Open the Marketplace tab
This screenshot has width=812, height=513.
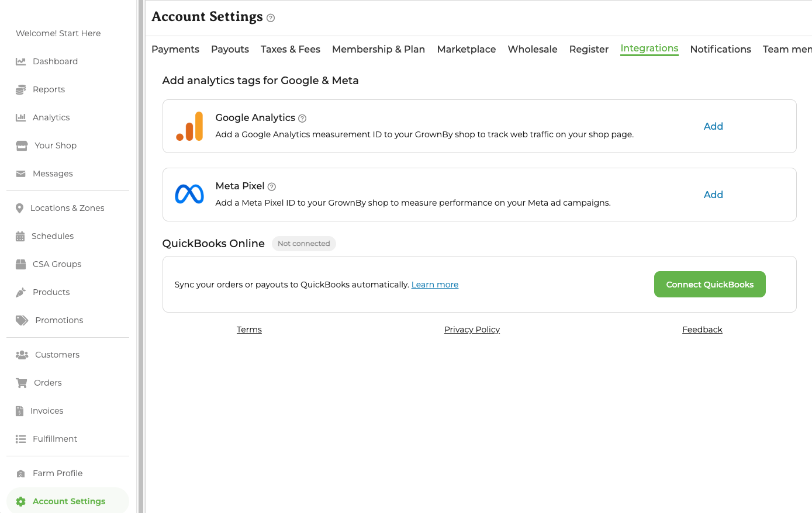[x=467, y=49]
